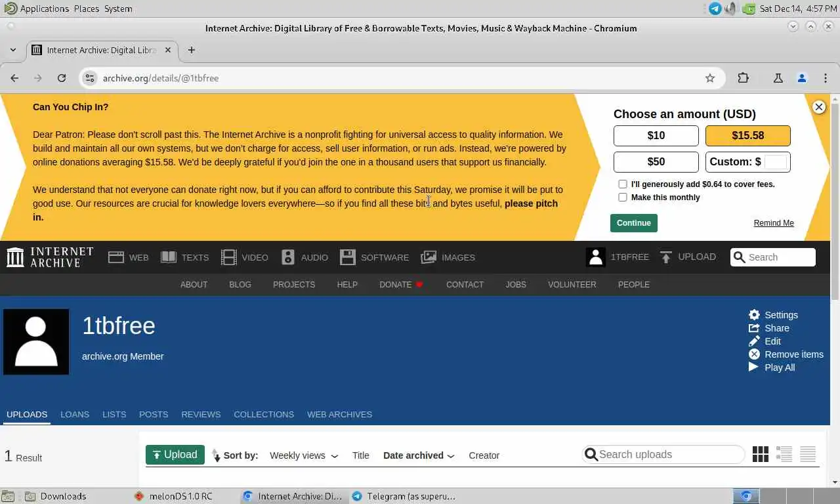Screen dimensions: 840x504
Task: Select the $15.58 donation amount
Action: click(748, 136)
